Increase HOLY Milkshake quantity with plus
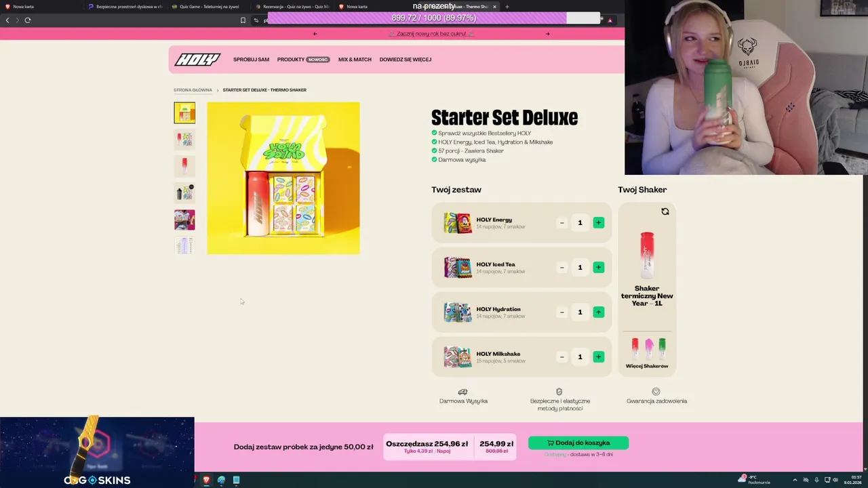868x488 pixels. (x=598, y=357)
